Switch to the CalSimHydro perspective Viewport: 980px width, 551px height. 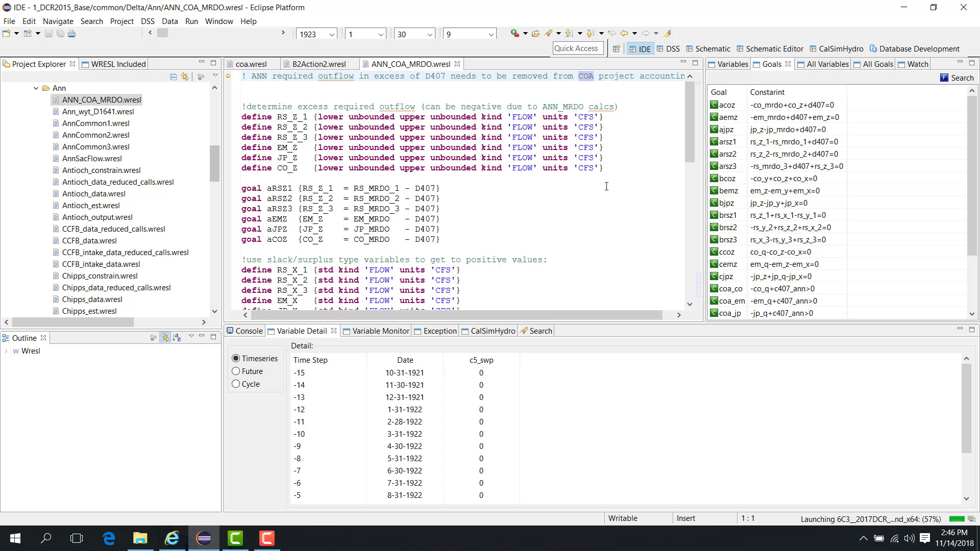[836, 49]
